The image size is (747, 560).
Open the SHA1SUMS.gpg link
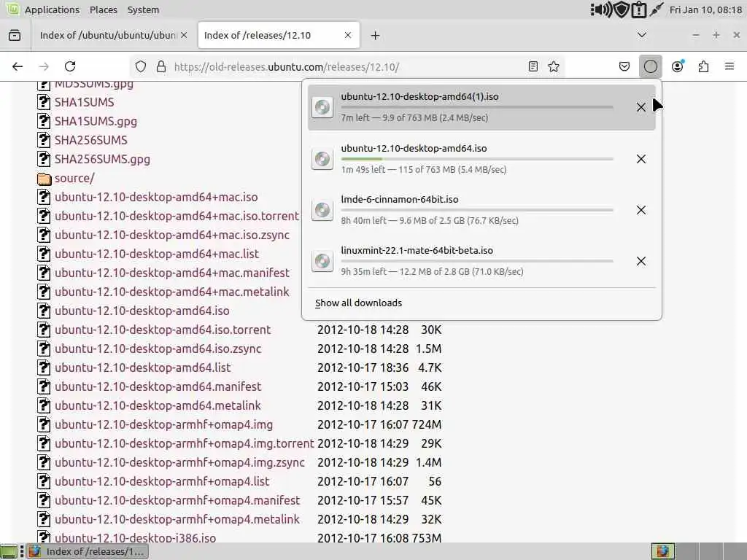pos(96,122)
